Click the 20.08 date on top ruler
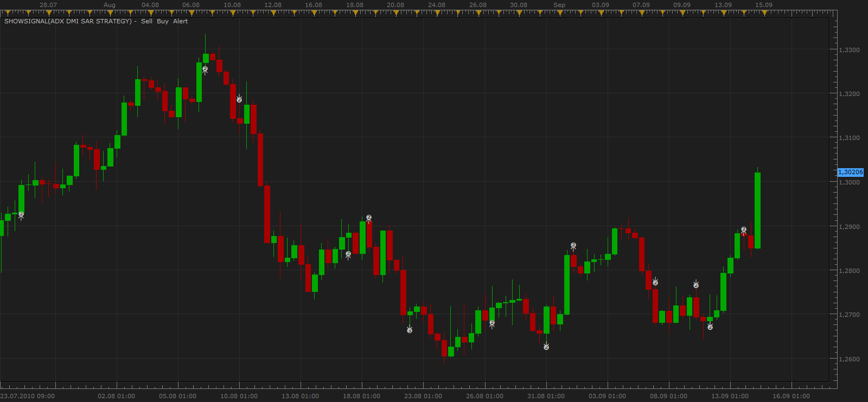Screen dimensions: 868x402 click(x=395, y=5)
